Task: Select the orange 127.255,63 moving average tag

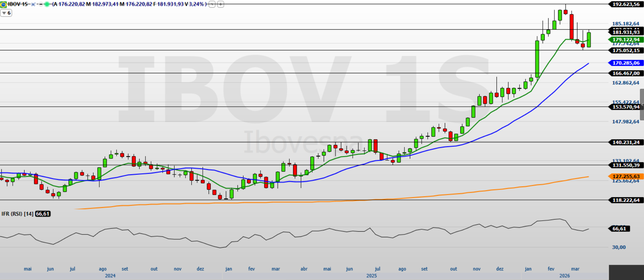Action: pos(626,176)
